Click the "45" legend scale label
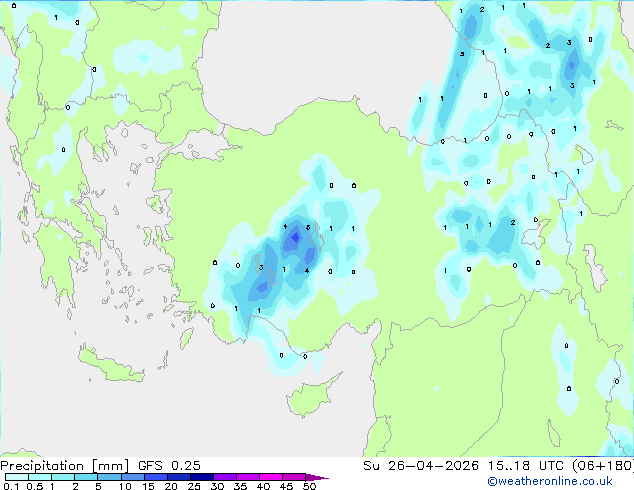The image size is (634, 490). 286,486
